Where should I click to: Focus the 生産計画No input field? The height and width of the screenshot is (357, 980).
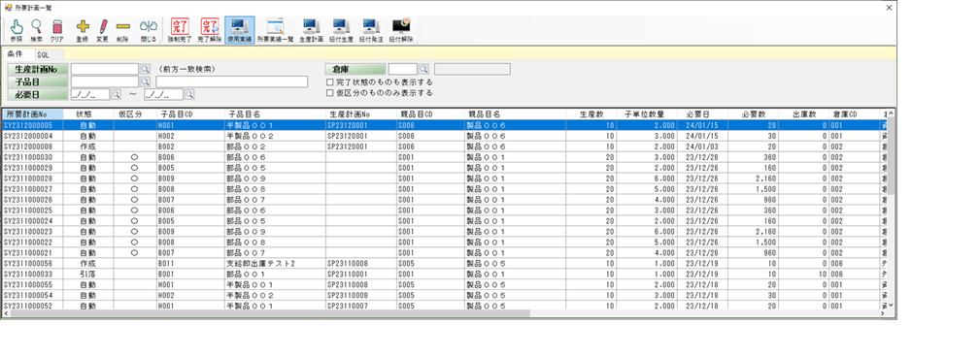pos(104,69)
